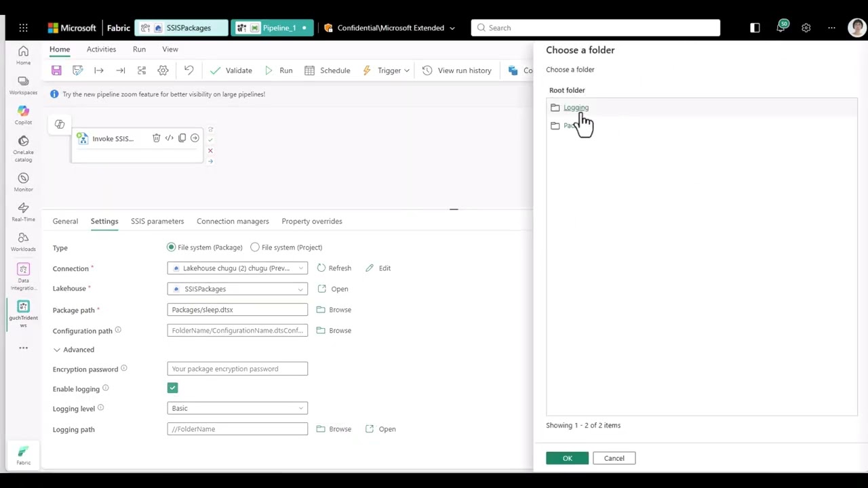This screenshot has height=488, width=868.
Task: Switch to the View ribbon tab
Action: pos(170,49)
